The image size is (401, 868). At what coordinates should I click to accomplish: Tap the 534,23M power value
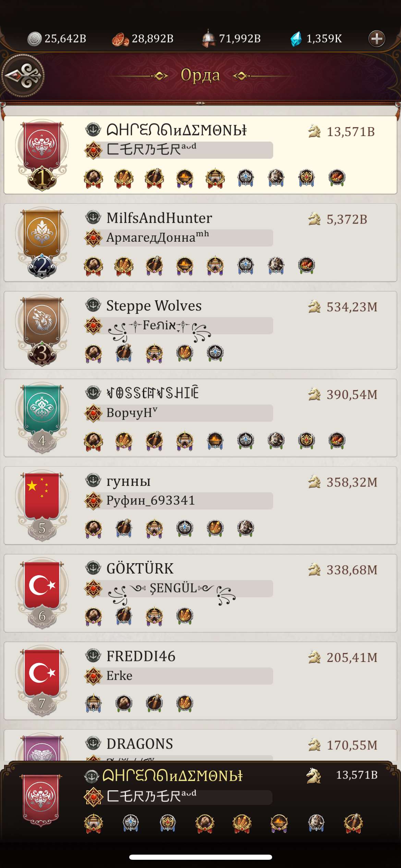[352, 307]
